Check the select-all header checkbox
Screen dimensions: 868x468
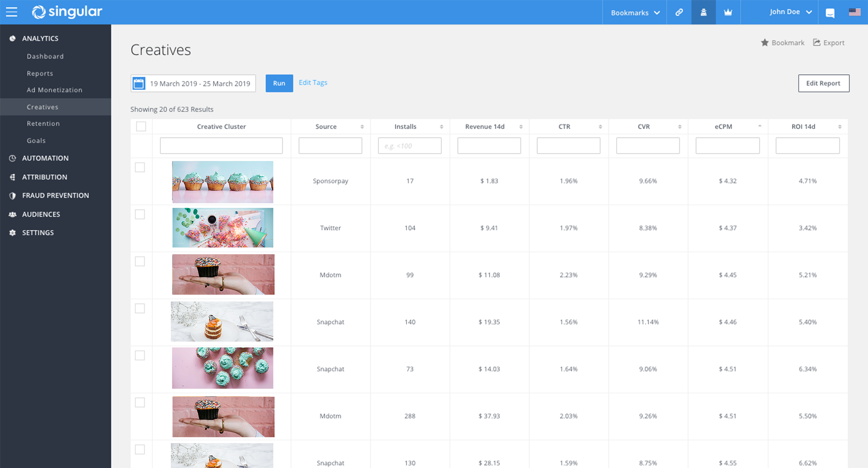pyautogui.click(x=141, y=126)
